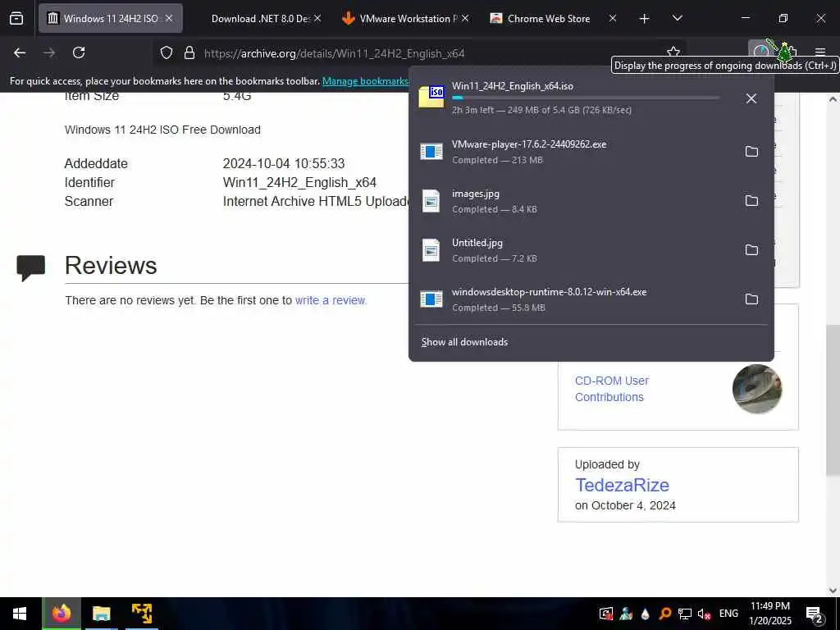Open clock showing 11:49 PM

[x=769, y=614]
